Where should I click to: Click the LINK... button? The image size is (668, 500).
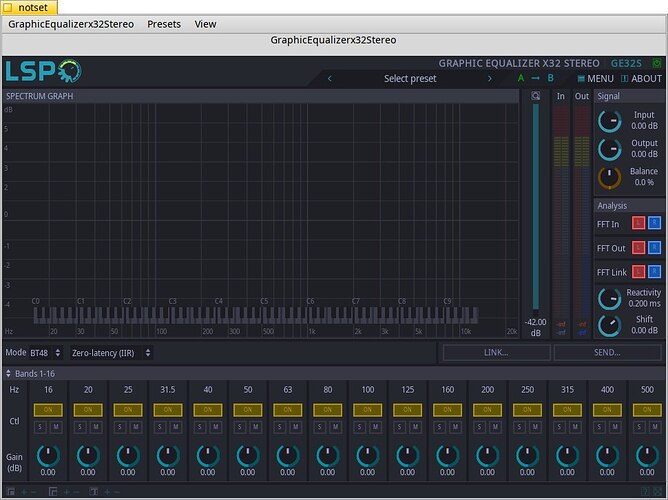pyautogui.click(x=496, y=353)
